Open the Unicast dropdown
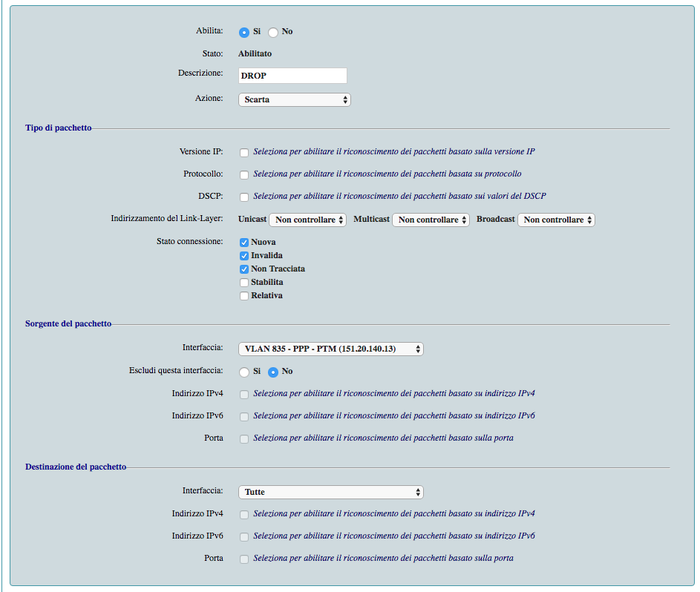This screenshot has height=592, width=700. (x=307, y=220)
